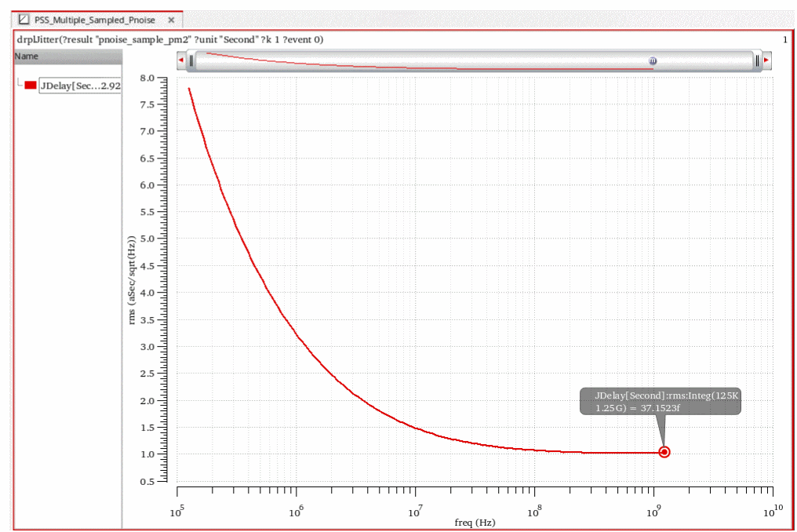
Task: Switch to the PSS_Multiple_Sampled_Pnoise tab
Action: (94, 20)
